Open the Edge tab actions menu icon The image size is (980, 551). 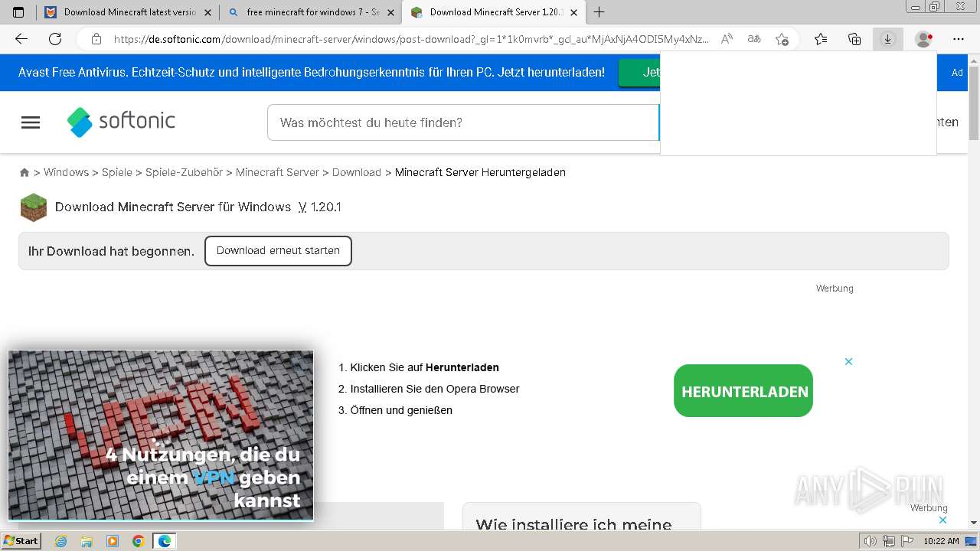pos(18,12)
